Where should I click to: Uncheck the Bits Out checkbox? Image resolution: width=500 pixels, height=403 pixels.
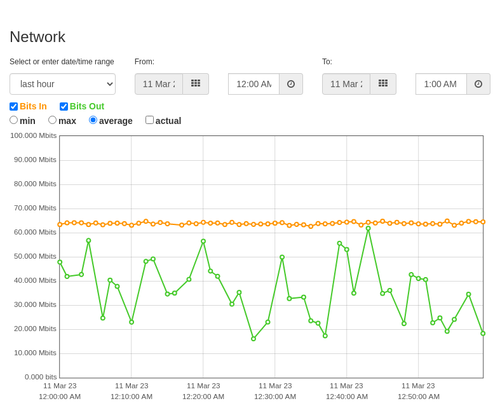64,106
